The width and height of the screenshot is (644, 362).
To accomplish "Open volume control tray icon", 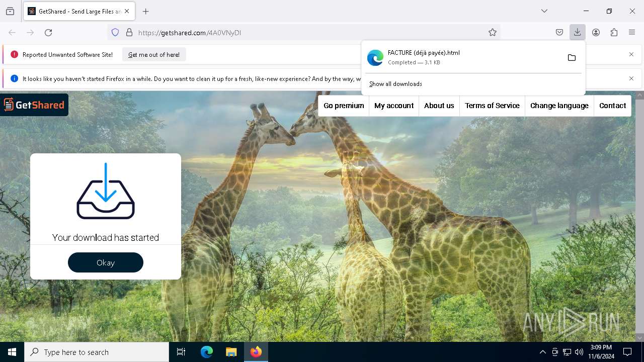I will point(579,352).
